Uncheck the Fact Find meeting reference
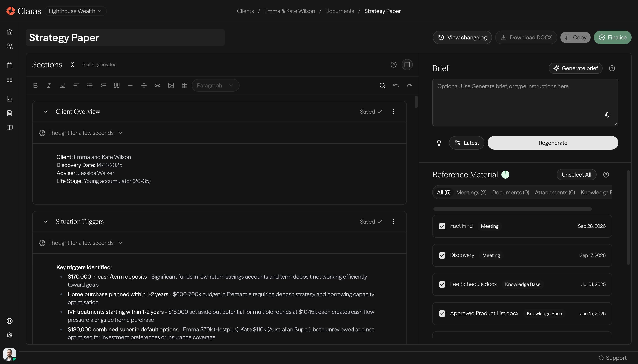The width and height of the screenshot is (638, 364). pos(442,226)
